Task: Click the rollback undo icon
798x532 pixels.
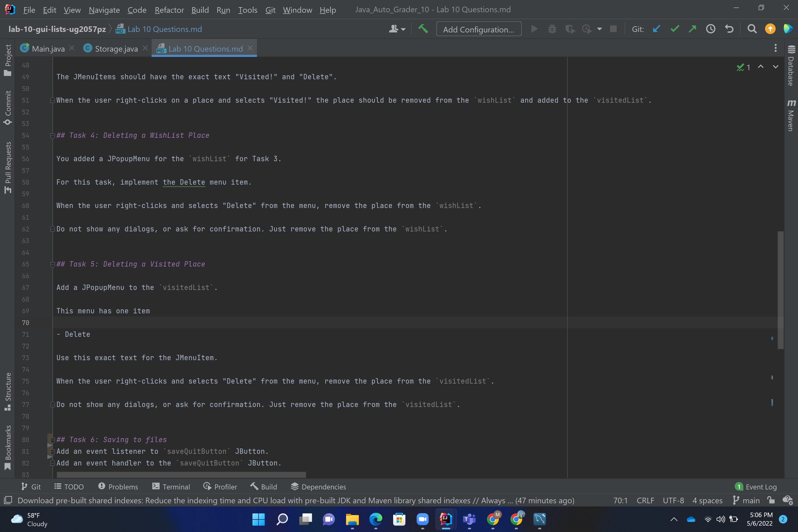Action: (x=729, y=29)
